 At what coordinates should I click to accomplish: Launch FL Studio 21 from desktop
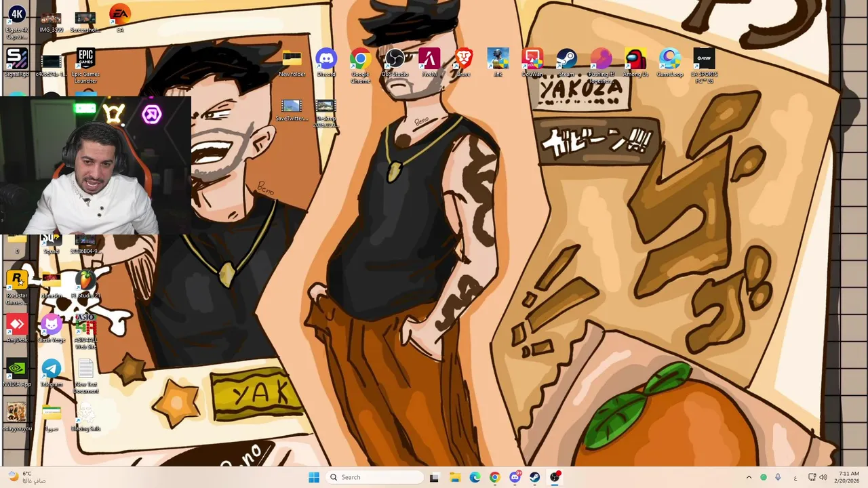click(x=85, y=285)
